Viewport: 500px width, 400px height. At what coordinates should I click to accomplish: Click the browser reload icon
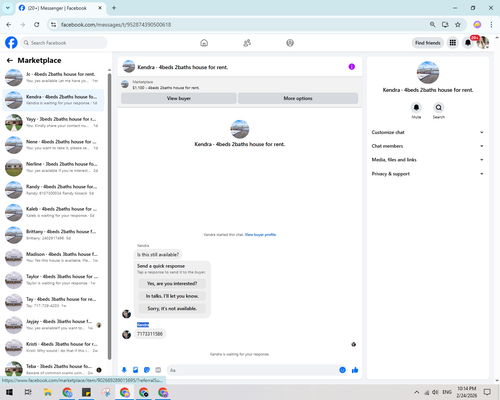[37, 24]
